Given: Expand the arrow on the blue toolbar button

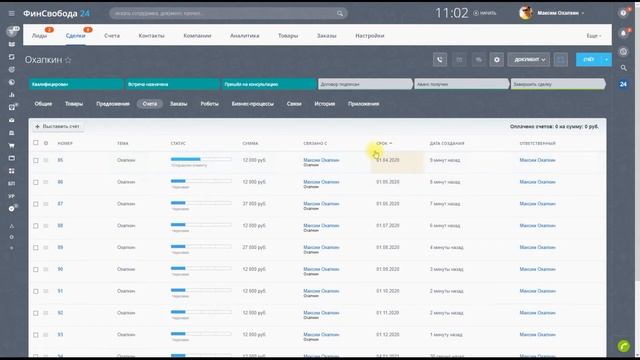Looking at the screenshot, I should pos(607,60).
